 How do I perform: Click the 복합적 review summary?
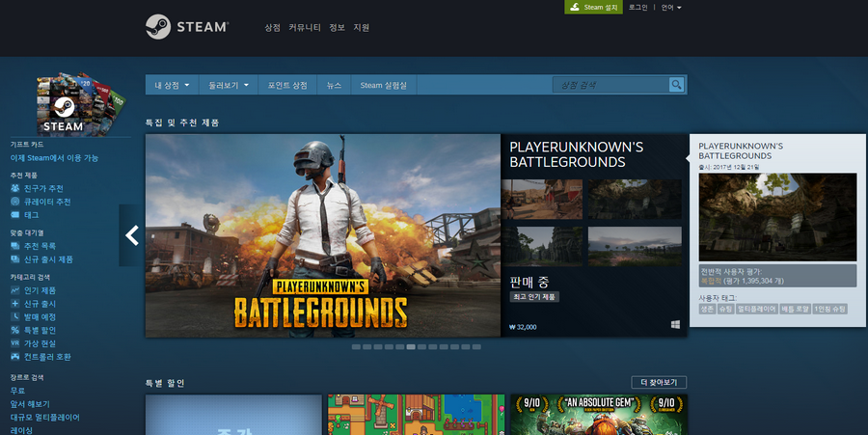coord(712,281)
